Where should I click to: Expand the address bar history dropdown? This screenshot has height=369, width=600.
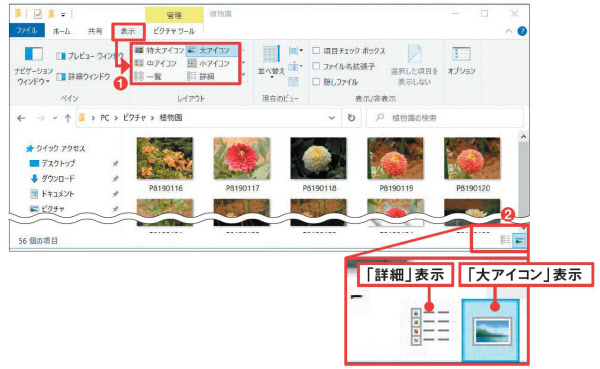tap(332, 118)
